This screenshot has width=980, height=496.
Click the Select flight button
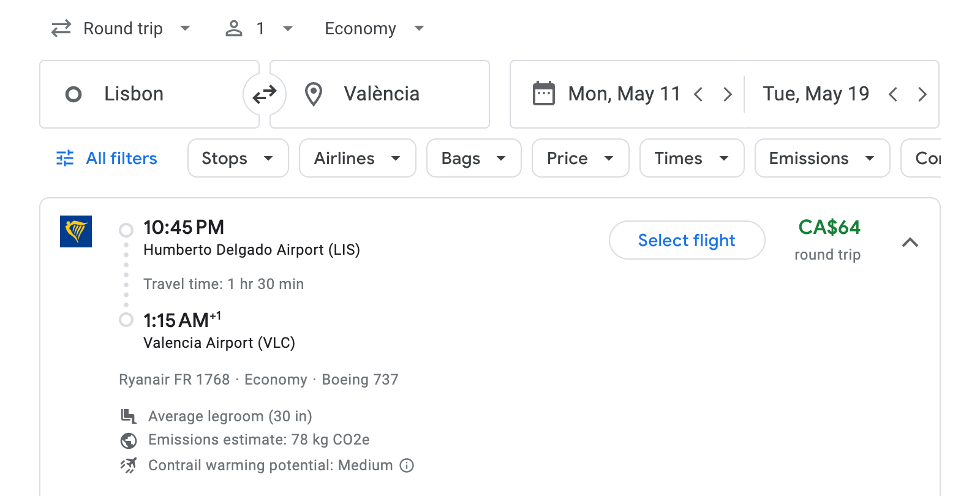pos(687,240)
